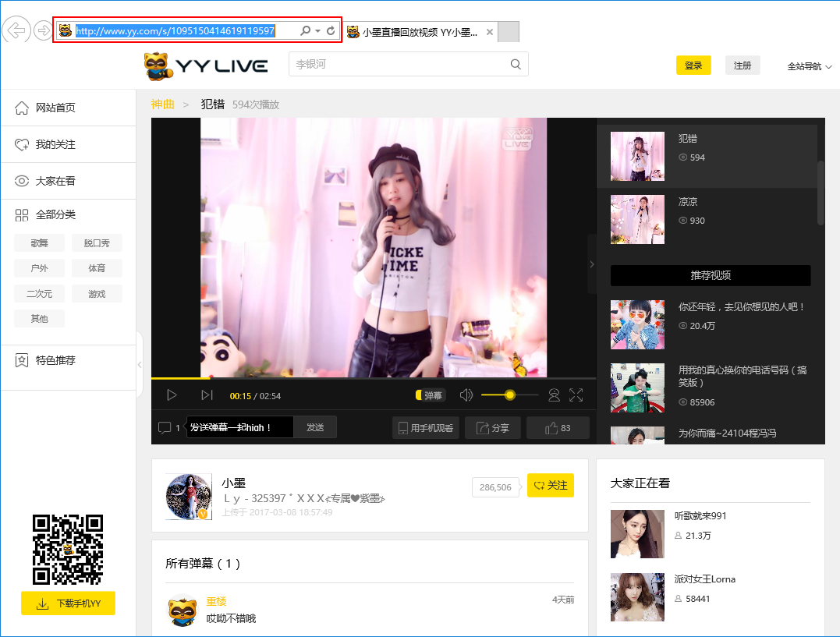
Task: Open the 听歌就来991 live thumbnail
Action: pyautogui.click(x=637, y=534)
